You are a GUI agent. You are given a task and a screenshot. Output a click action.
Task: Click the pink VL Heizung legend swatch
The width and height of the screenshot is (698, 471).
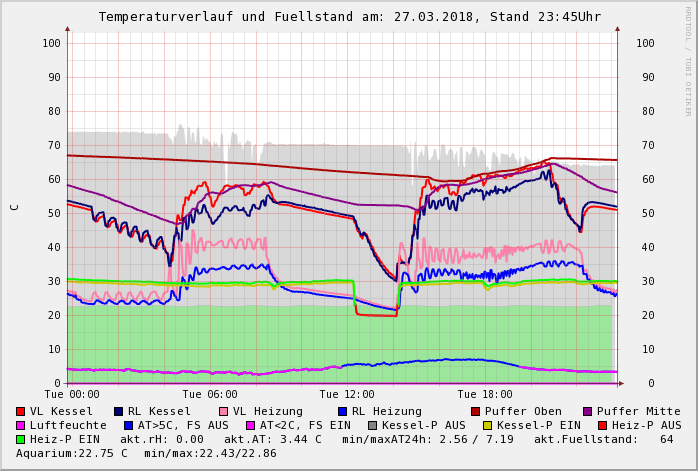pos(222,412)
